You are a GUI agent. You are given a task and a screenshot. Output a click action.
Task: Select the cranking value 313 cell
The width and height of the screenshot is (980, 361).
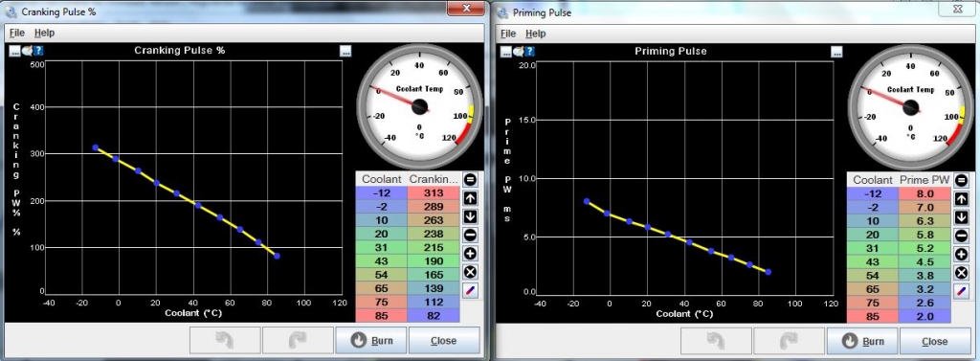click(x=434, y=193)
